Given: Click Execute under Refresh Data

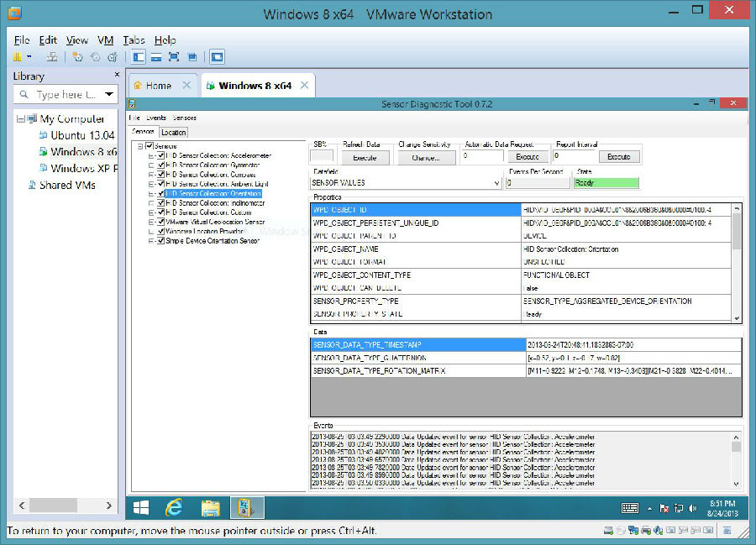Looking at the screenshot, I should pos(365,157).
